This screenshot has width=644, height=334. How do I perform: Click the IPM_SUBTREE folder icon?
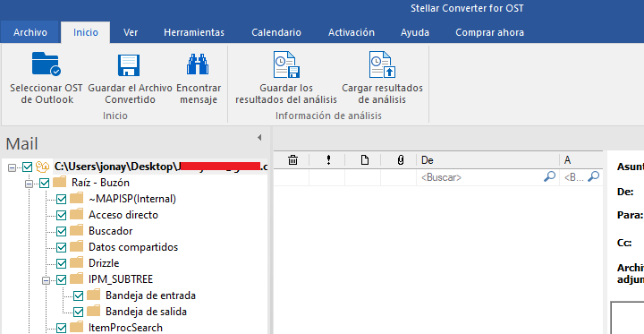pos(76,278)
